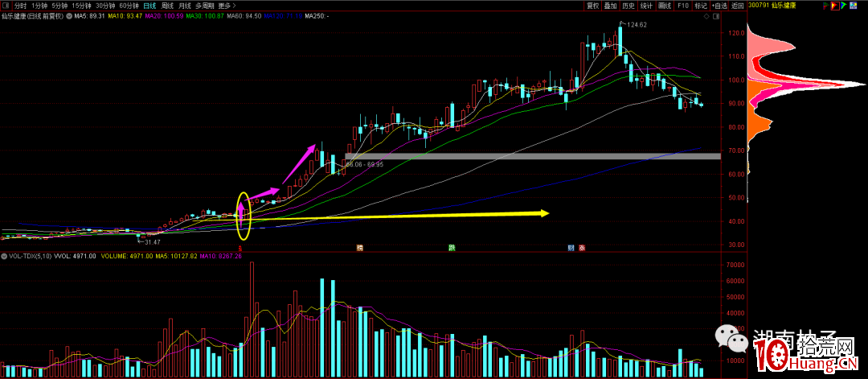This screenshot has height=379, width=868.
Task: Click the 仙乐健康(日线 前复权) chart title
Action: pyautogui.click(x=33, y=16)
